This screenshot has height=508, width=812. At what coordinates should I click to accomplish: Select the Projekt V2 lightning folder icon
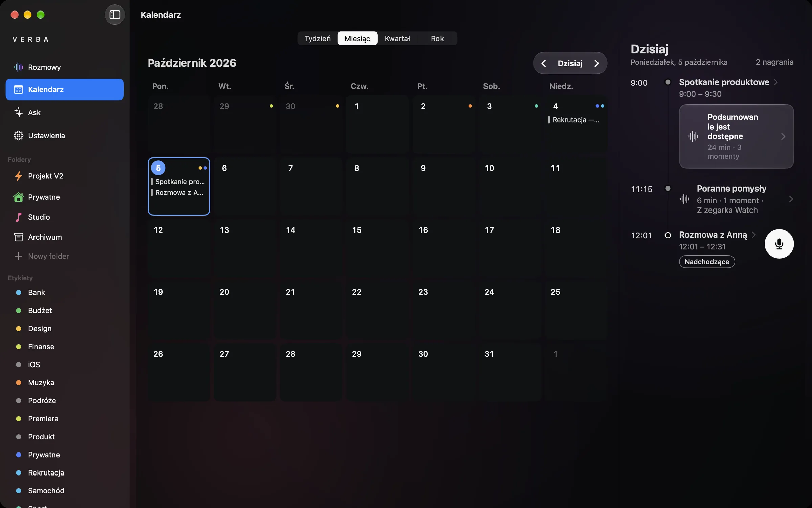pyautogui.click(x=18, y=176)
